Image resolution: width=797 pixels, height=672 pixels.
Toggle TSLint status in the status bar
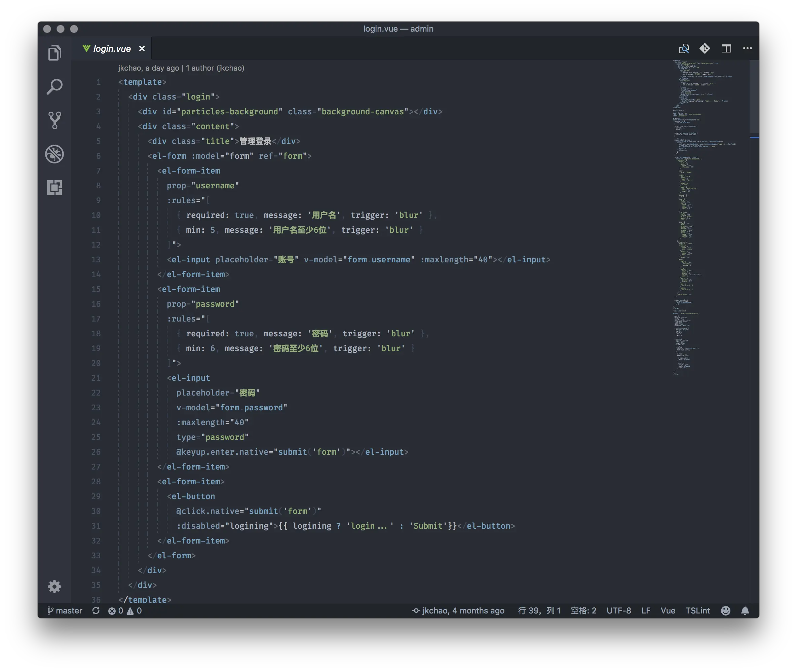coord(697,611)
